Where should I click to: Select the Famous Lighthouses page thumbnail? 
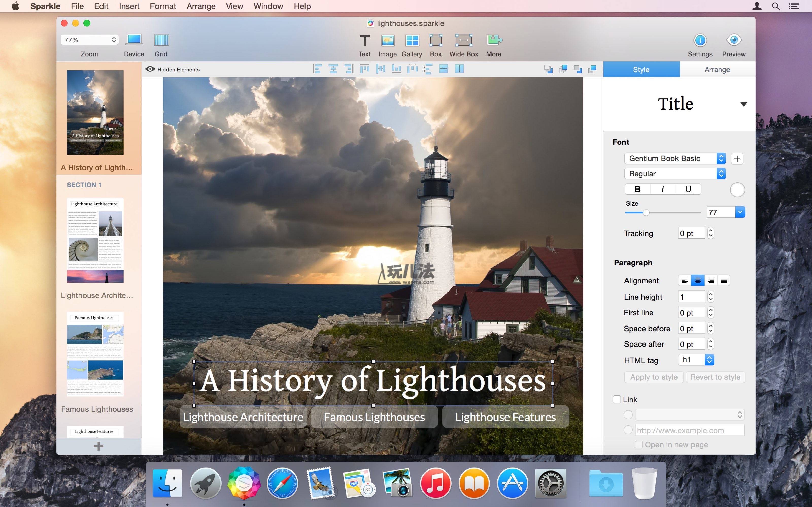[x=95, y=354]
